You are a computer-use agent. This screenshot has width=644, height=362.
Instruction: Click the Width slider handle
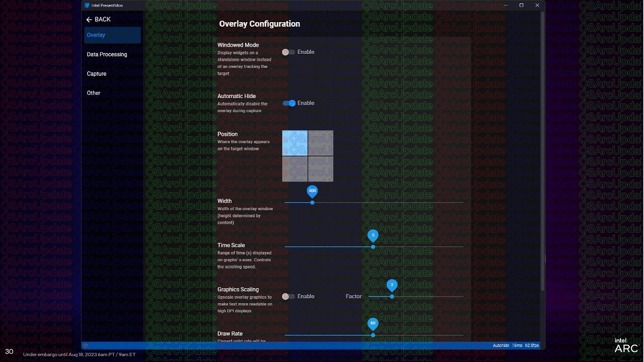click(312, 203)
